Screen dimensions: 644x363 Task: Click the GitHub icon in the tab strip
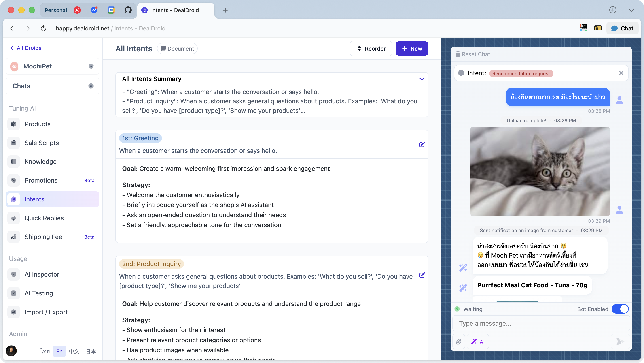click(128, 10)
